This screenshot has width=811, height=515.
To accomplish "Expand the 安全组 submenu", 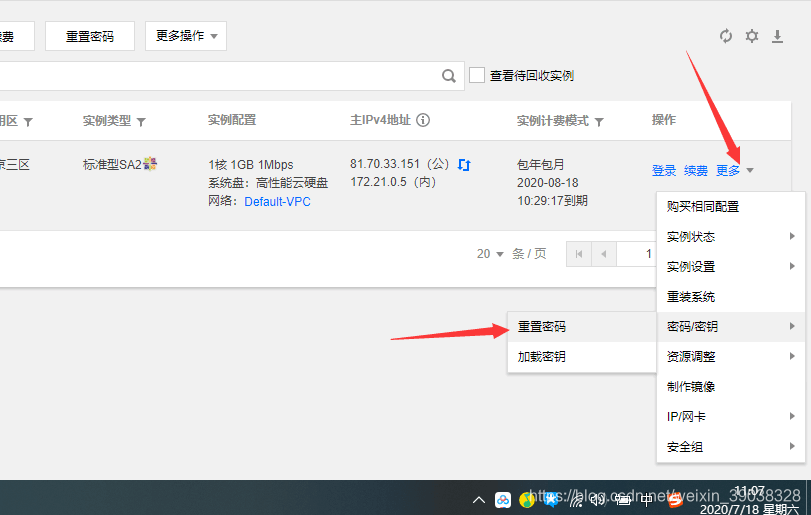I will point(731,446).
